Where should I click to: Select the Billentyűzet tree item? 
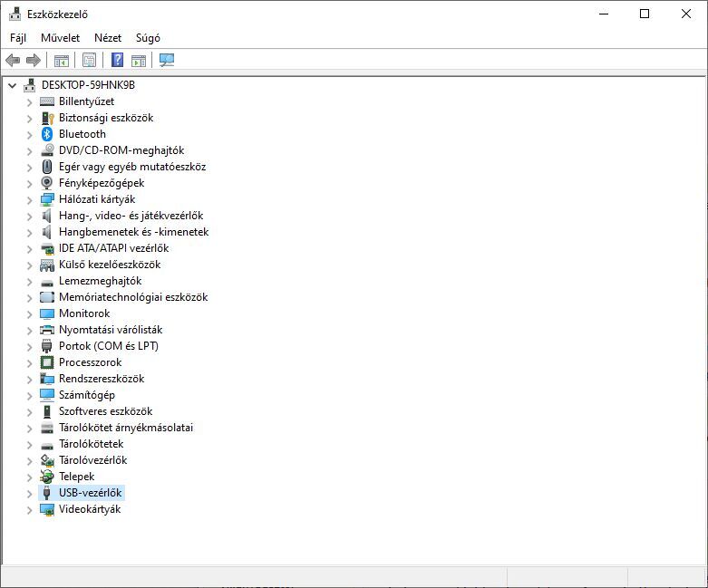(x=86, y=101)
